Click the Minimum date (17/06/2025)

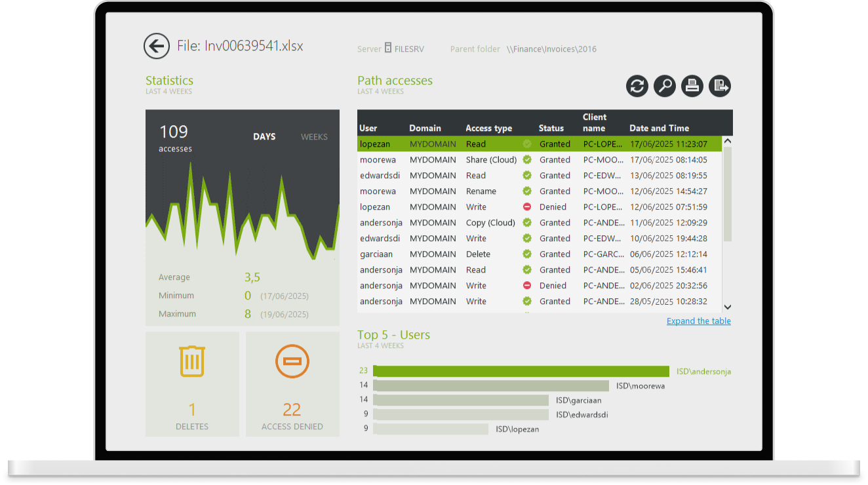click(285, 296)
